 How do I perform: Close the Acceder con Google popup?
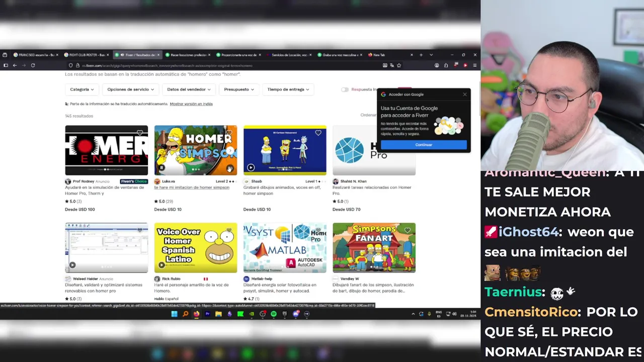point(465,94)
